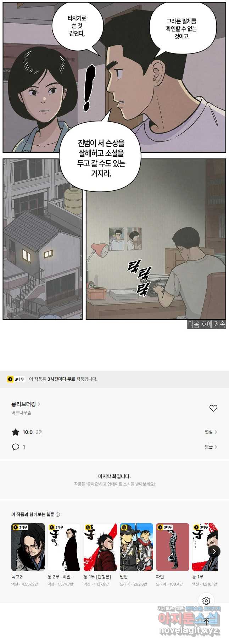Open the 통 1부 [단행본] thumbnail
The image size is (229, 644).
pos(100,547)
